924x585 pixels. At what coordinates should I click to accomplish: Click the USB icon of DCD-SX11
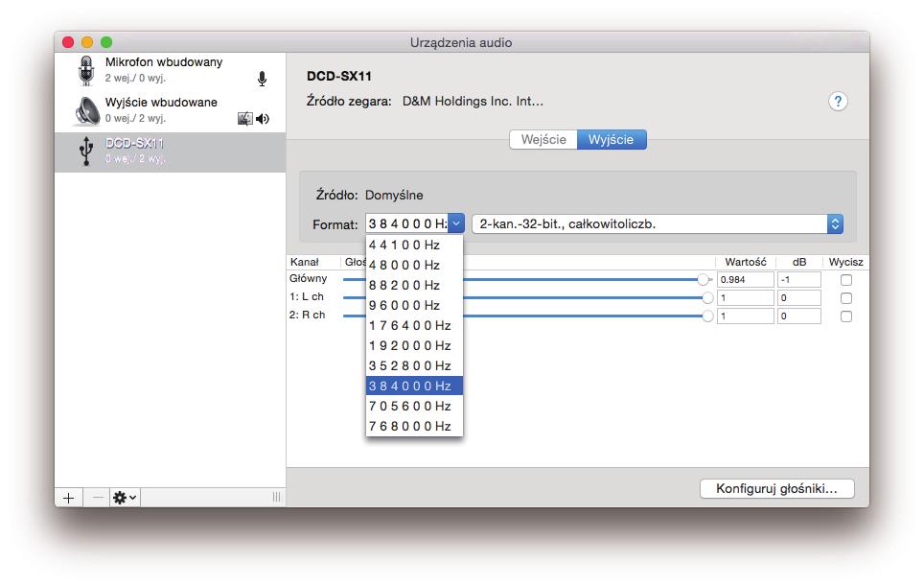click(86, 151)
